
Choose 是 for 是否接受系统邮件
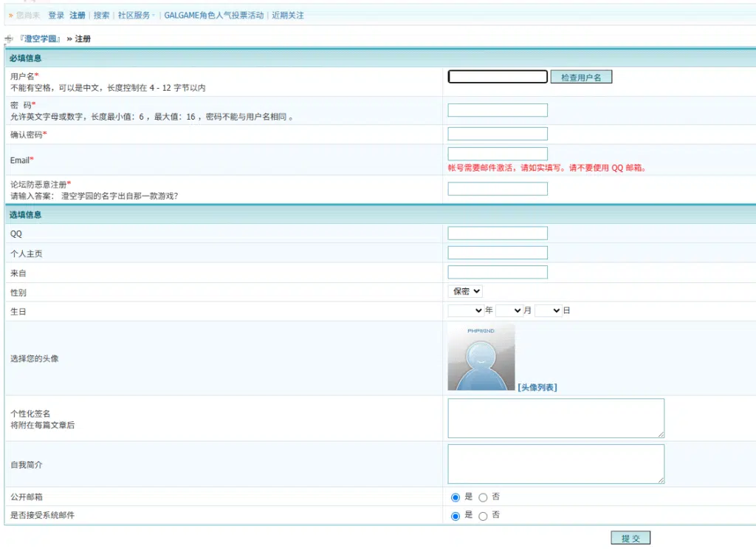coord(455,516)
